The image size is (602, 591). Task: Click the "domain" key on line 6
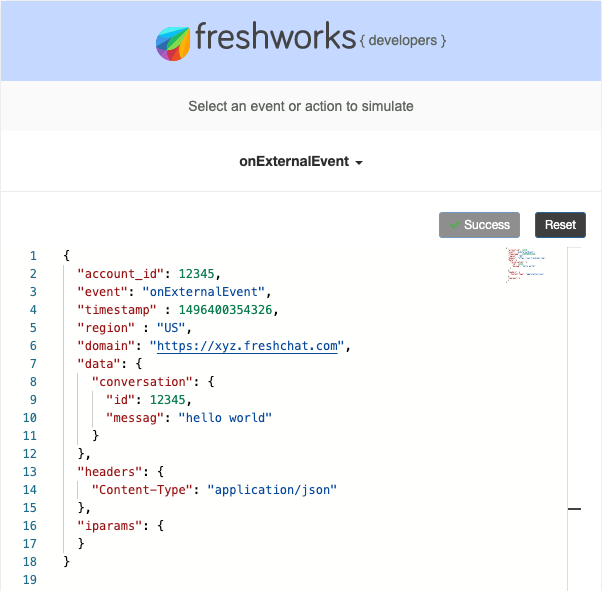click(106, 346)
